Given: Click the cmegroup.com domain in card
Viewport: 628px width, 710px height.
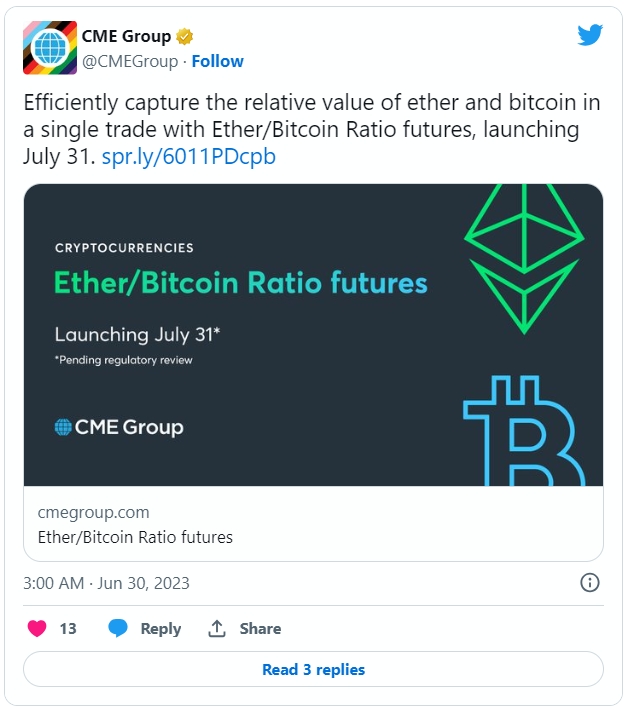Looking at the screenshot, I should tap(93, 512).
